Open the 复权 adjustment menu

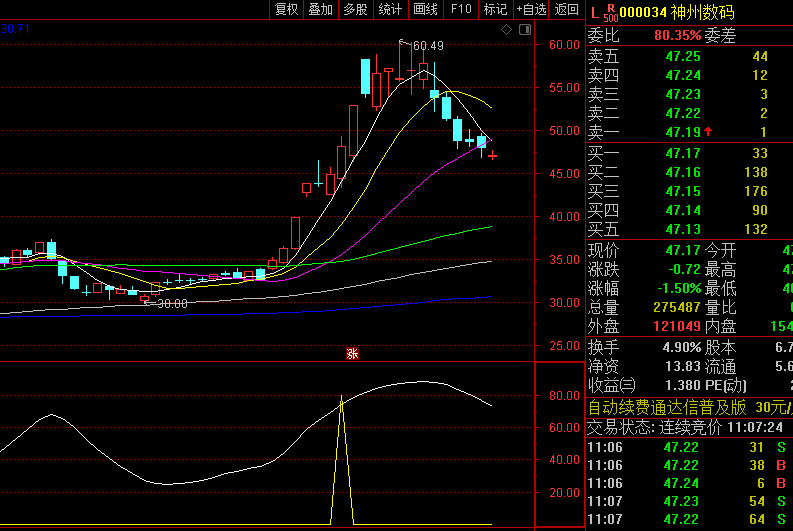pyautogui.click(x=287, y=10)
